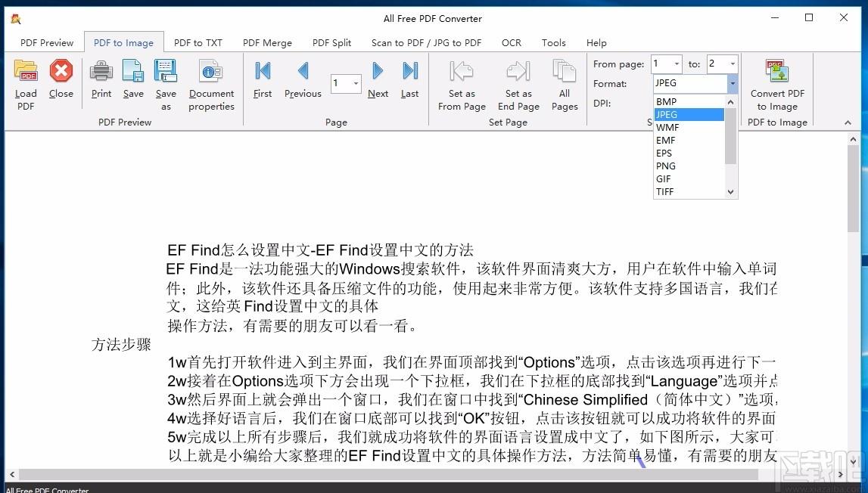
Task: Choose EMF from format list
Action: point(689,140)
